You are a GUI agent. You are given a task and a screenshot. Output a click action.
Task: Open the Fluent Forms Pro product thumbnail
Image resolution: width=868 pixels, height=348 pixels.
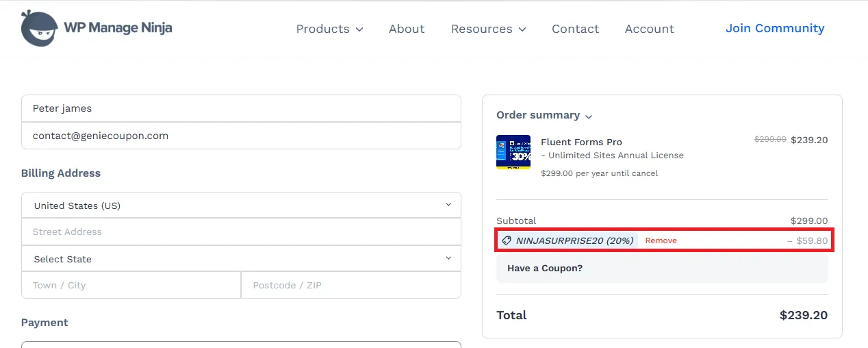tap(513, 152)
